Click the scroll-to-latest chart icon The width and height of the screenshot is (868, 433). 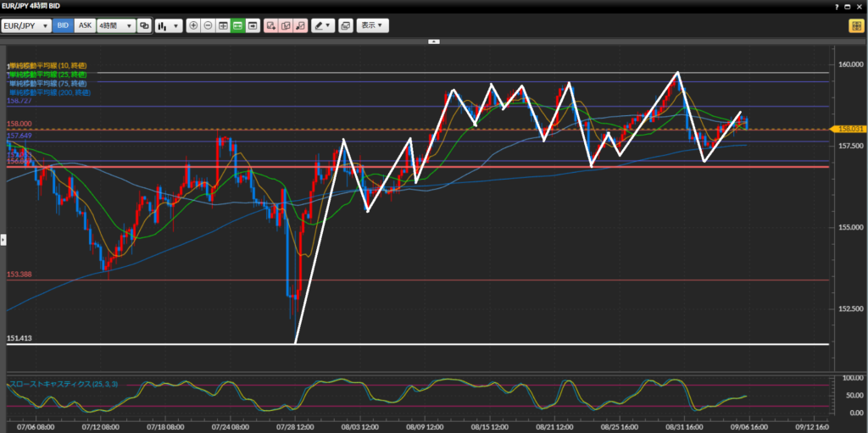(x=252, y=25)
